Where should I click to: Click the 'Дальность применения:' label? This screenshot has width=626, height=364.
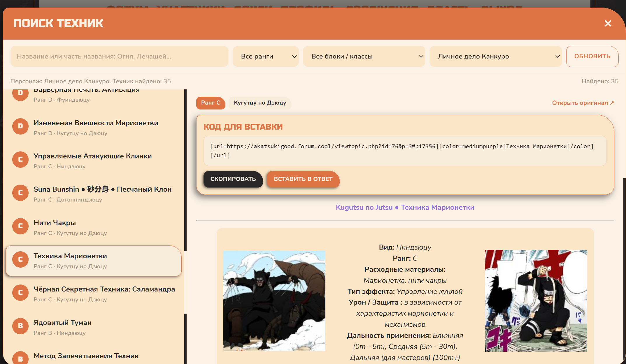[389, 335]
